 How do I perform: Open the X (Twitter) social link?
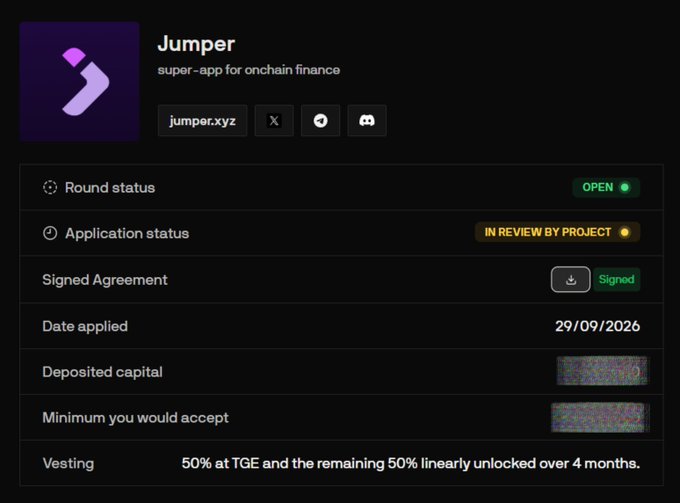274,121
